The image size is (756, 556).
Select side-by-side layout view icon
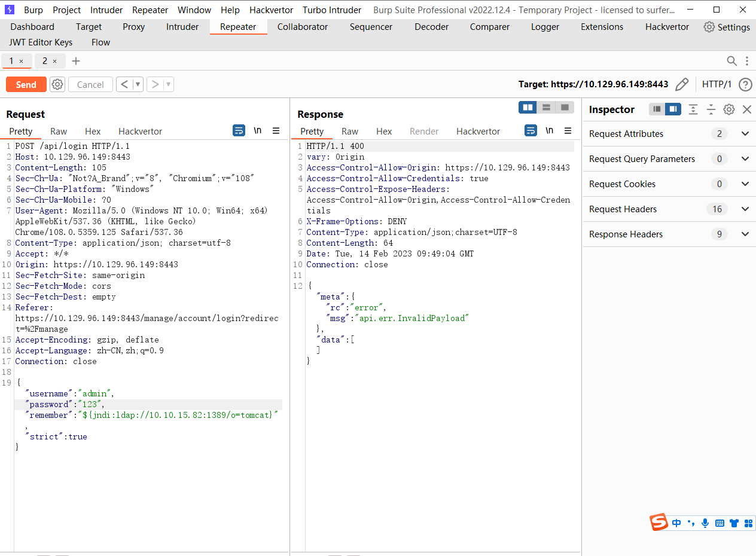pos(528,107)
